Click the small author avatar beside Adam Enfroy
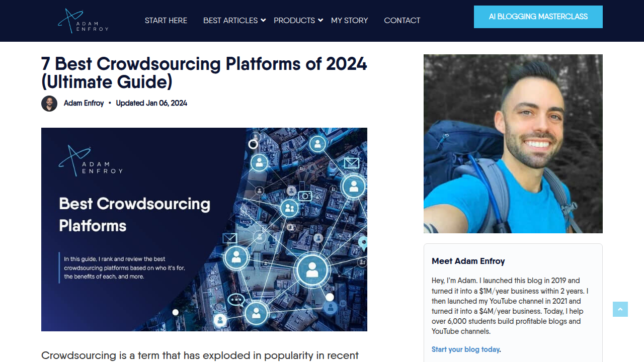 tap(49, 104)
